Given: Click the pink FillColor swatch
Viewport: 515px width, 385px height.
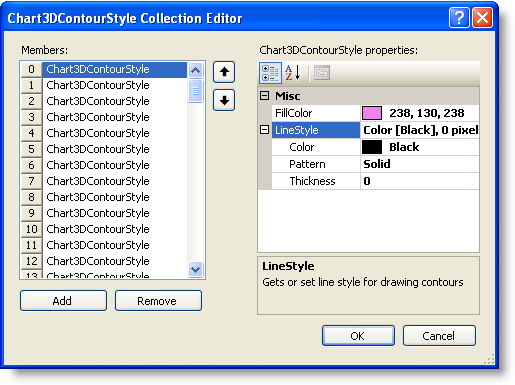Looking at the screenshot, I should [x=372, y=113].
